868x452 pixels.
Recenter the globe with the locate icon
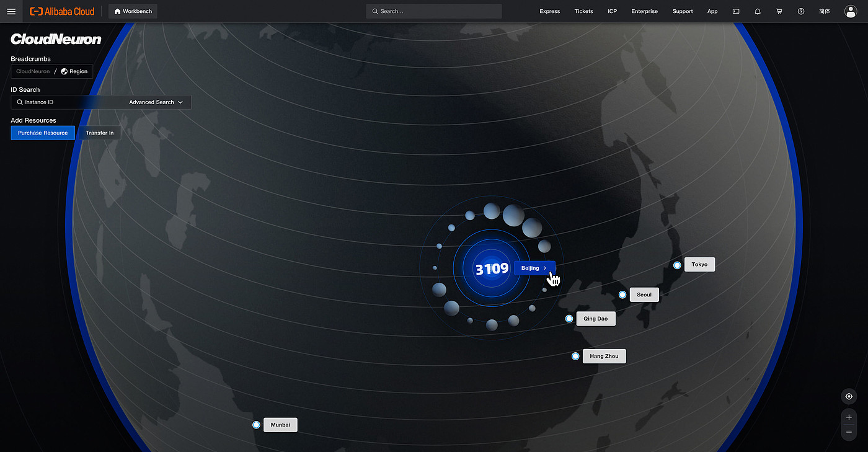(849, 396)
